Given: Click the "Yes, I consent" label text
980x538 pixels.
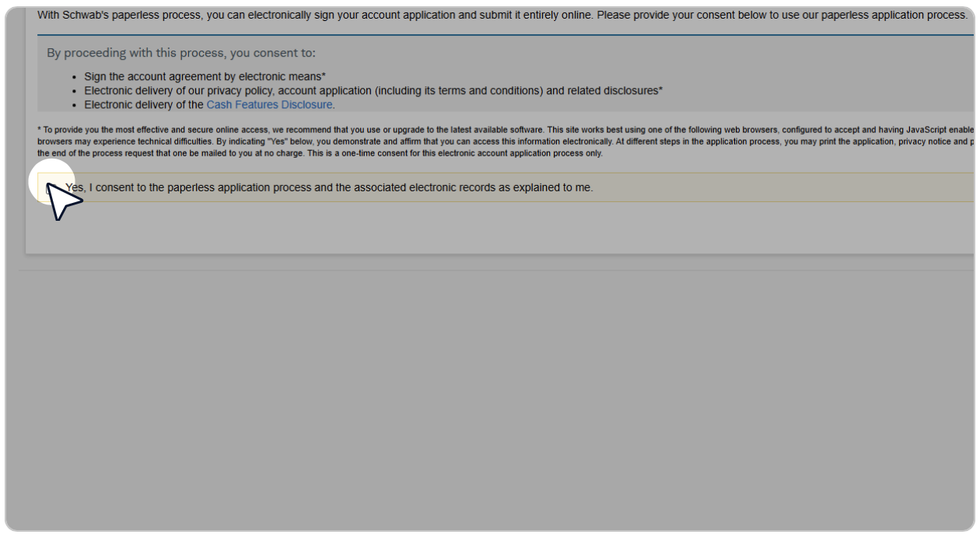Looking at the screenshot, I should coord(328,188).
